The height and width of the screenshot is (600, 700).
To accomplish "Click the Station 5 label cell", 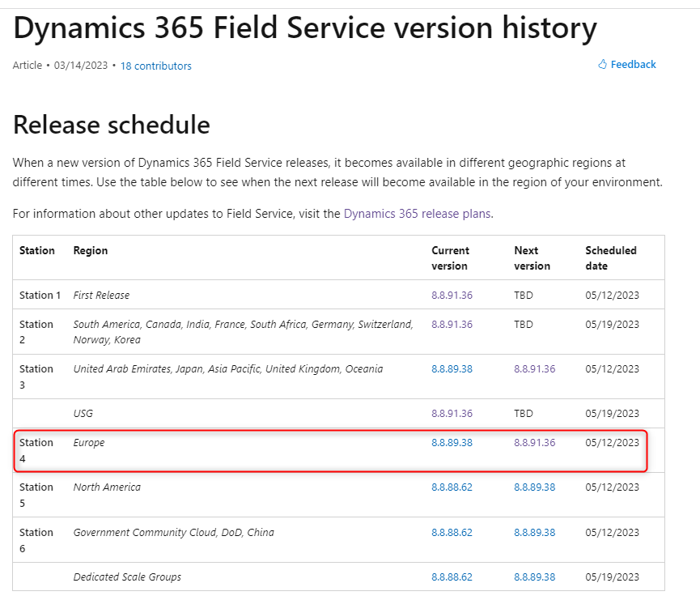I will (36, 495).
